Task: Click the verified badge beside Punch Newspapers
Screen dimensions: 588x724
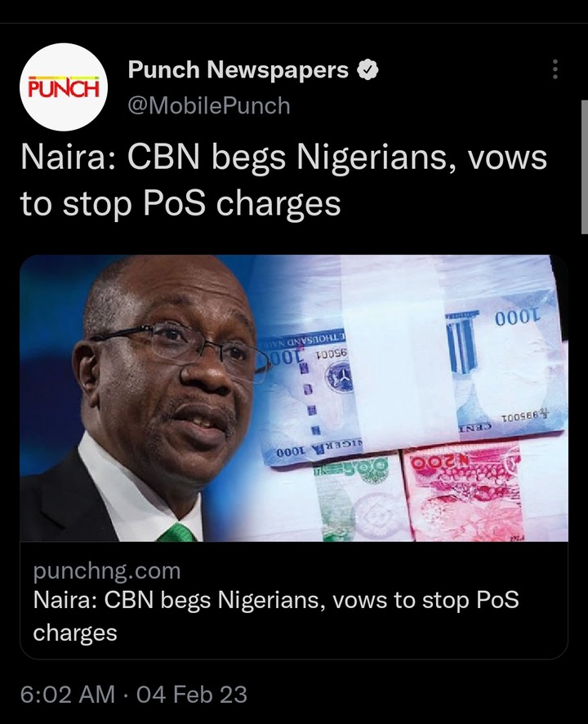Action: tap(367, 70)
